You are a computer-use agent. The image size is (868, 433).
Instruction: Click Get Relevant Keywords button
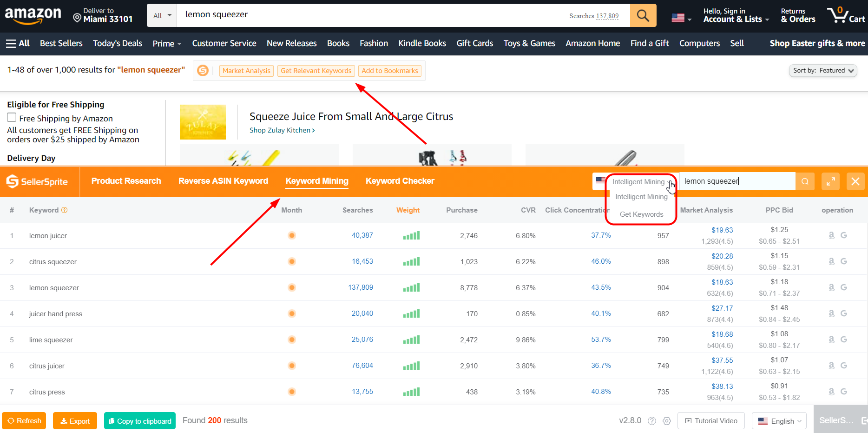(x=316, y=71)
